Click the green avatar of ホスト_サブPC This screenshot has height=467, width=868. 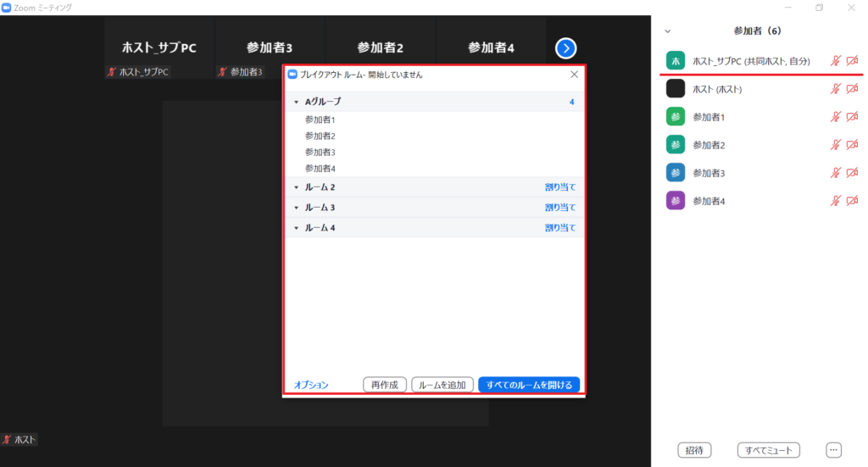(x=676, y=61)
